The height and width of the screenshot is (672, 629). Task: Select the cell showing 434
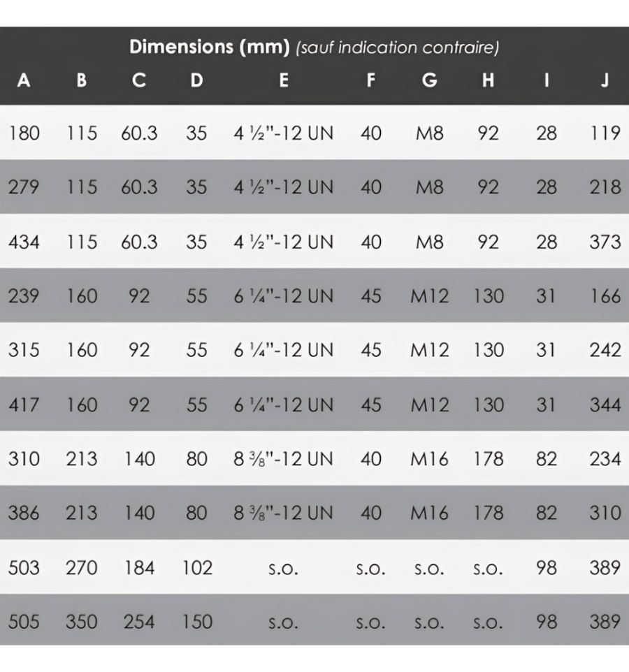(24, 242)
